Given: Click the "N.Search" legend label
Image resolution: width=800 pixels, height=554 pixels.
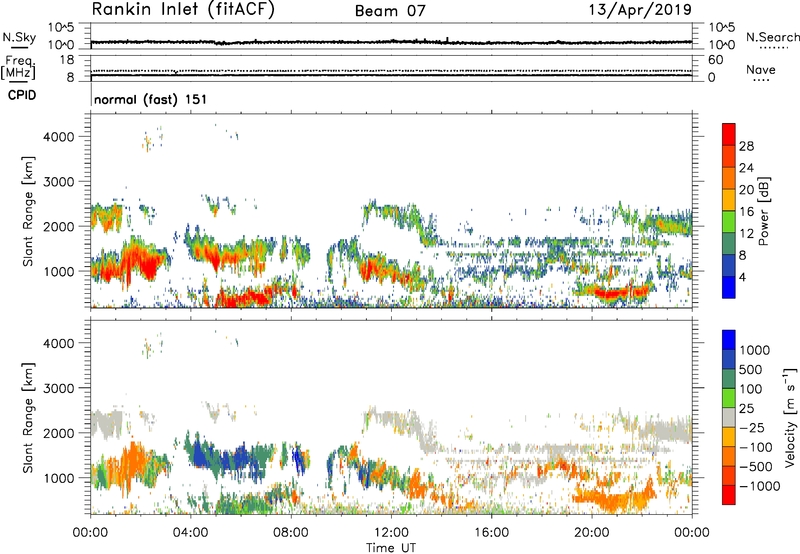Looking at the screenshot, I should pos(772,37).
